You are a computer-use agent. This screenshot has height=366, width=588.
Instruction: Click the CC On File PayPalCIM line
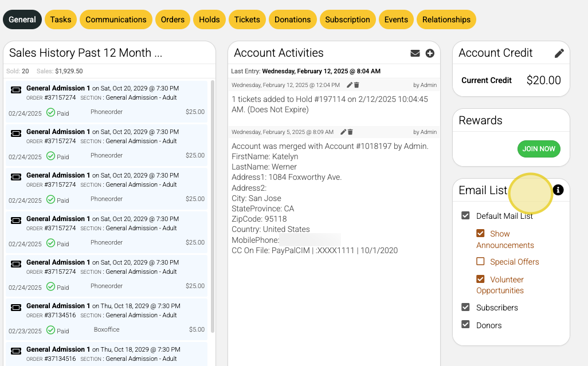point(315,250)
